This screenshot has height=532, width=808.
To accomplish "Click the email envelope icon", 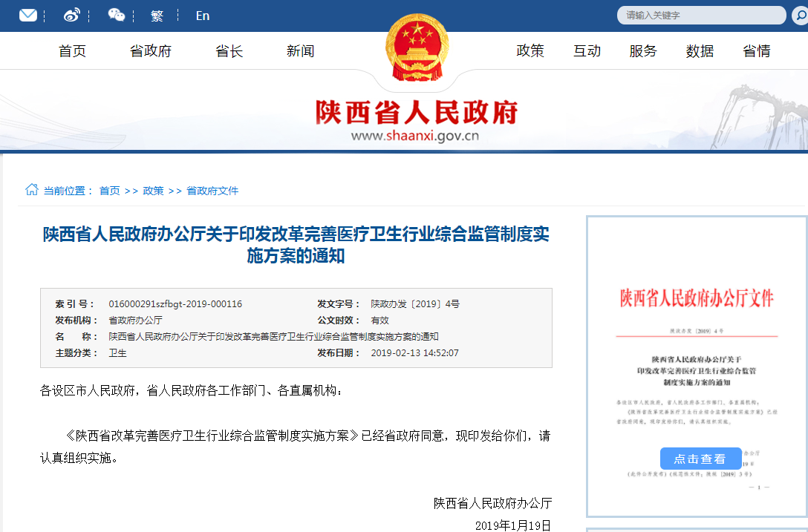I will coord(28,16).
